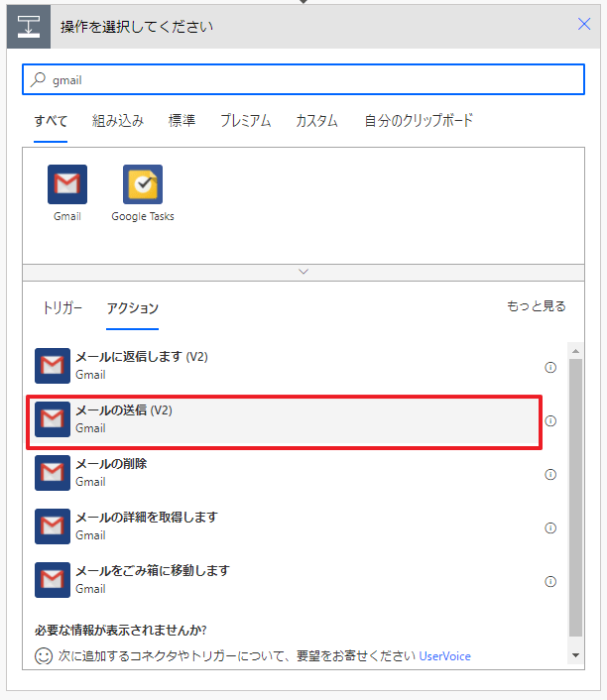The image size is (607, 700).
Task: Show info for メールをごみ箱に移動します
Action: pos(550,582)
